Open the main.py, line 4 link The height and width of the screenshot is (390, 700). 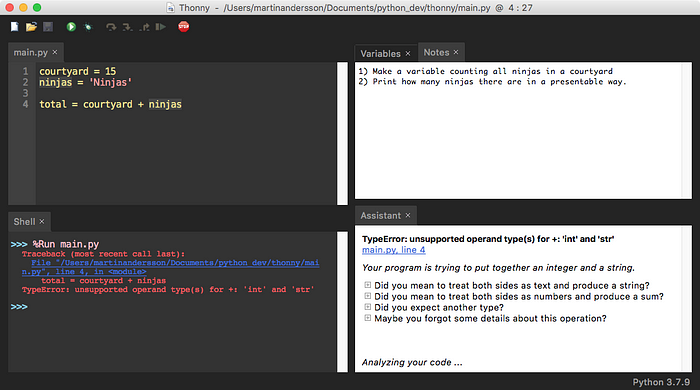[393, 250]
